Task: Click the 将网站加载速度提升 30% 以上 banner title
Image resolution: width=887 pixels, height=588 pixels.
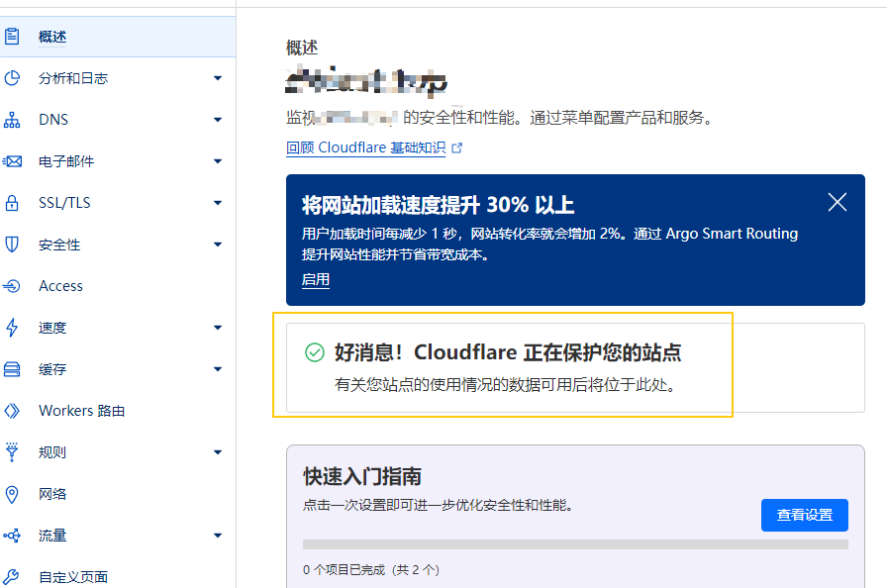Action: [x=438, y=205]
